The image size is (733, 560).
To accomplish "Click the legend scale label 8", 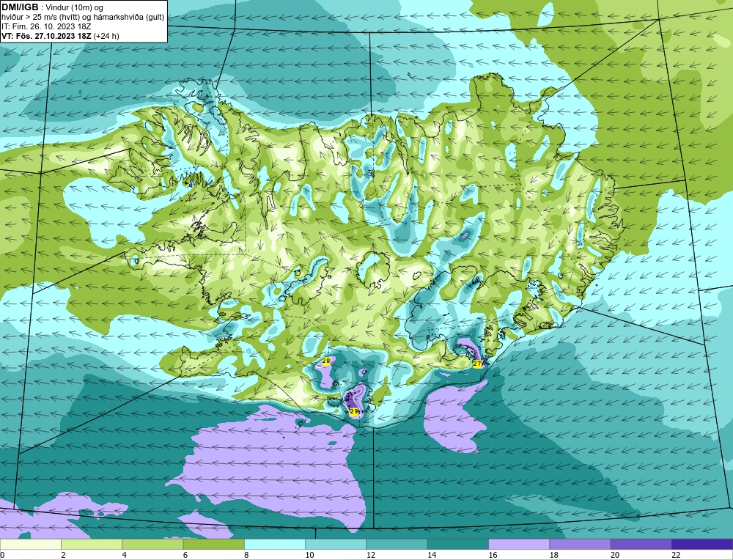I will tap(246, 555).
